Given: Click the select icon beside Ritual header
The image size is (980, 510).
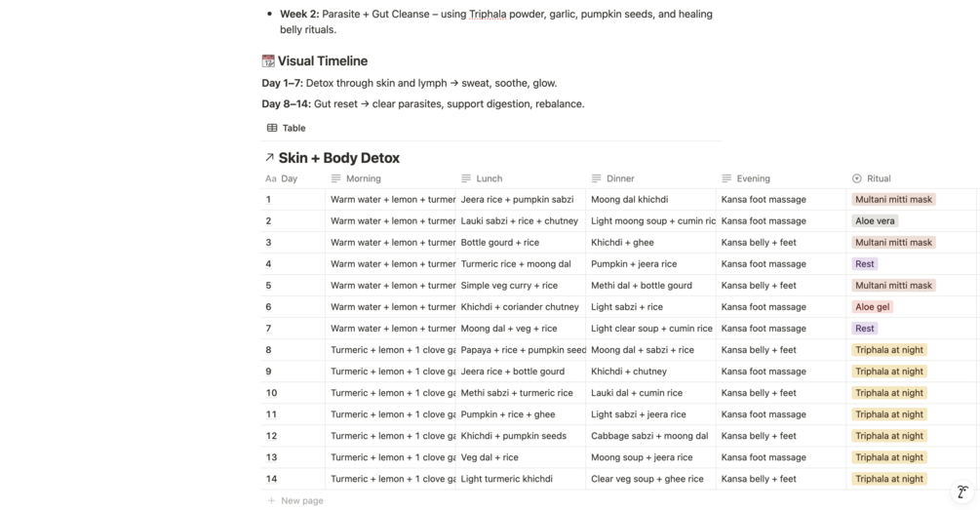Looking at the screenshot, I should pos(857,179).
